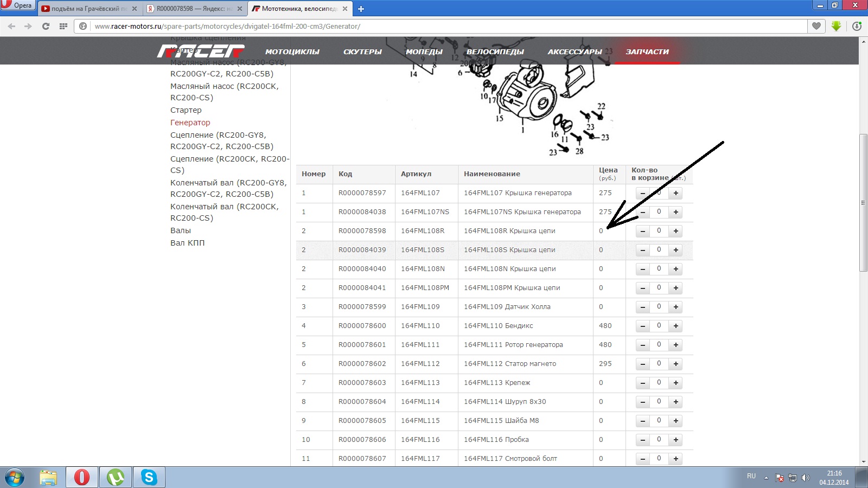Increase quantity for 164FML116 Пробка
Screen dimensions: 868x488
tap(676, 440)
